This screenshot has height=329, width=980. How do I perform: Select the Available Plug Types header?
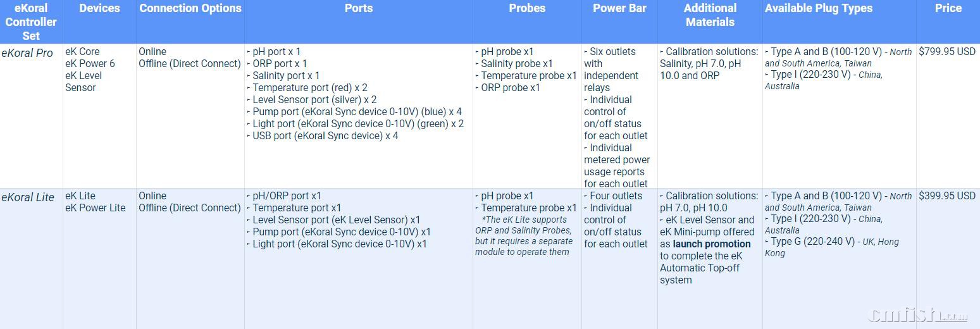pos(818,8)
